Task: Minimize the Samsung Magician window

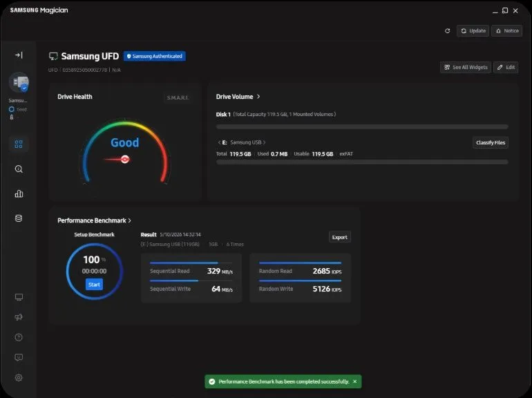Action: (495, 11)
